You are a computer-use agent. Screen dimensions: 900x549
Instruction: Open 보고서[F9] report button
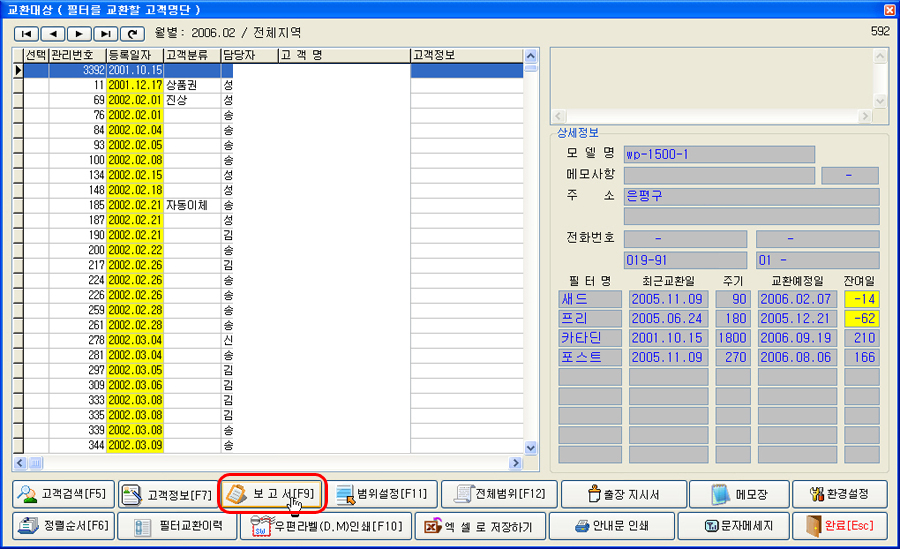point(273,494)
